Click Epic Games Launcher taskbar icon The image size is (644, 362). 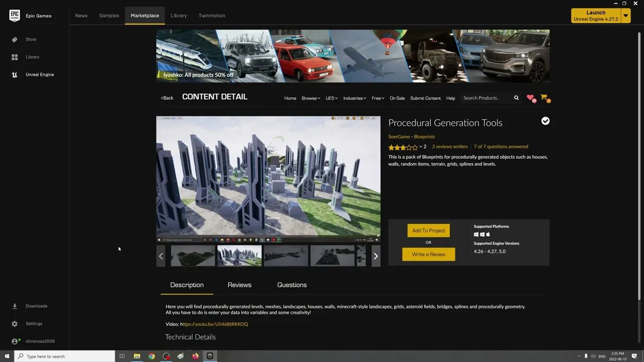click(210, 356)
